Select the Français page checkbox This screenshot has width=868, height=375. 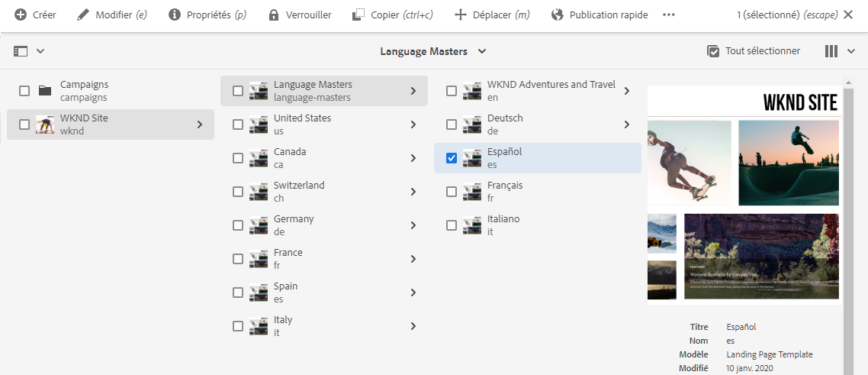pos(452,192)
